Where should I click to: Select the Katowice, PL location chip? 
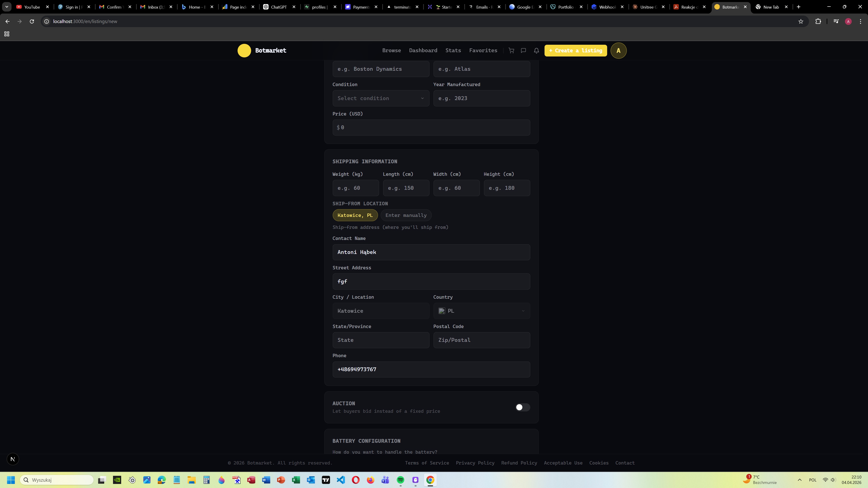click(355, 215)
